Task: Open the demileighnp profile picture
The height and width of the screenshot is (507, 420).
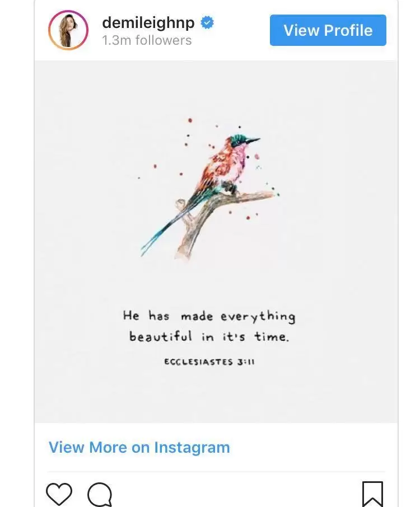Action: [x=68, y=30]
